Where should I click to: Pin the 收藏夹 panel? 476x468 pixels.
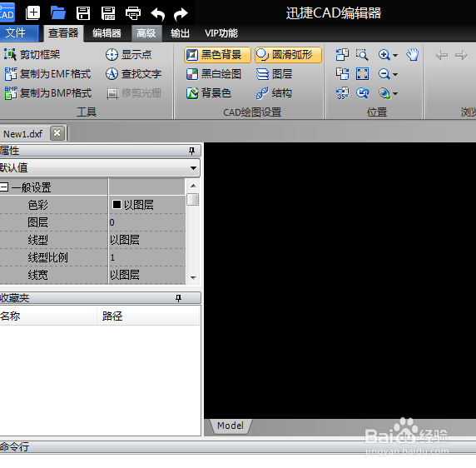[178, 298]
